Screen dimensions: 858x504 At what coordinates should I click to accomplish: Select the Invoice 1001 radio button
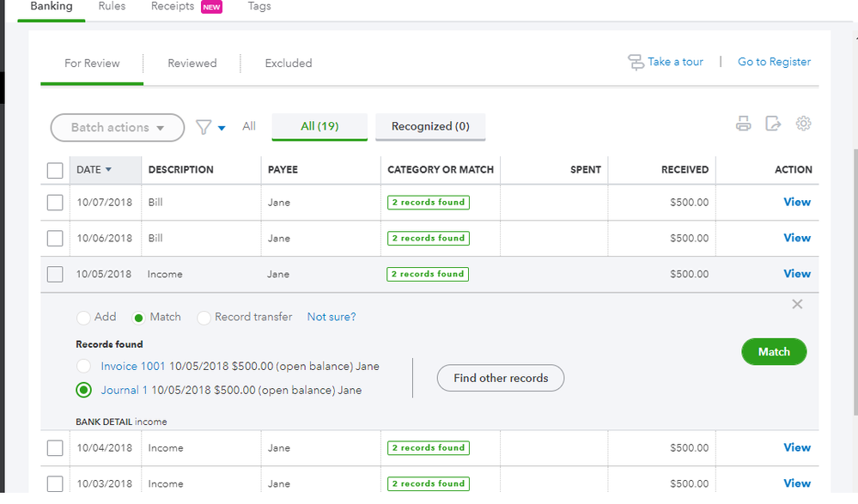coord(83,367)
